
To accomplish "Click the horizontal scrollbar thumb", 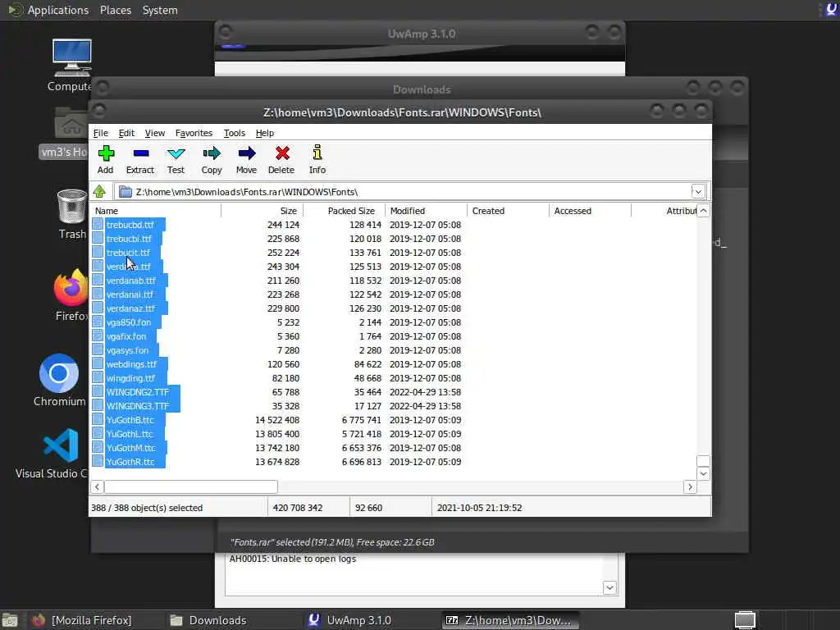I will coord(190,486).
